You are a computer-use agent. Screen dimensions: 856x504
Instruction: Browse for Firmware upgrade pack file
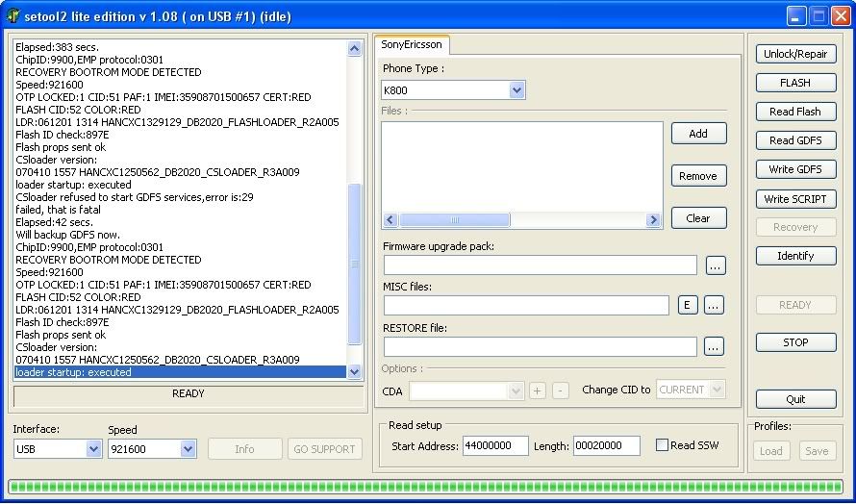716,265
